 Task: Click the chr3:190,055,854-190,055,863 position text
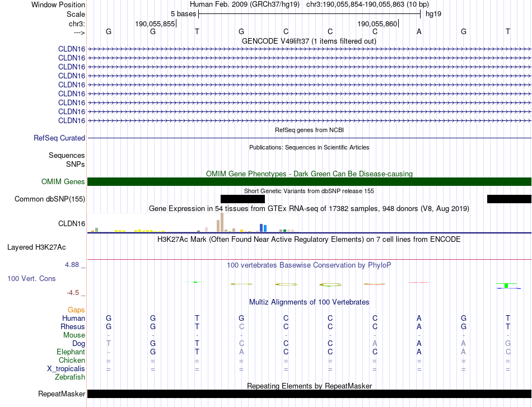point(367,4)
